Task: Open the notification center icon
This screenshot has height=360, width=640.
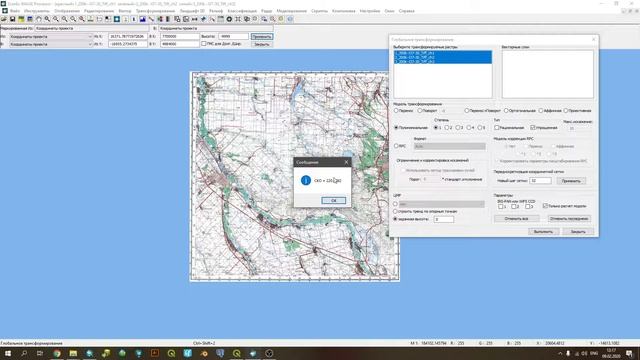Action: tap(629, 353)
